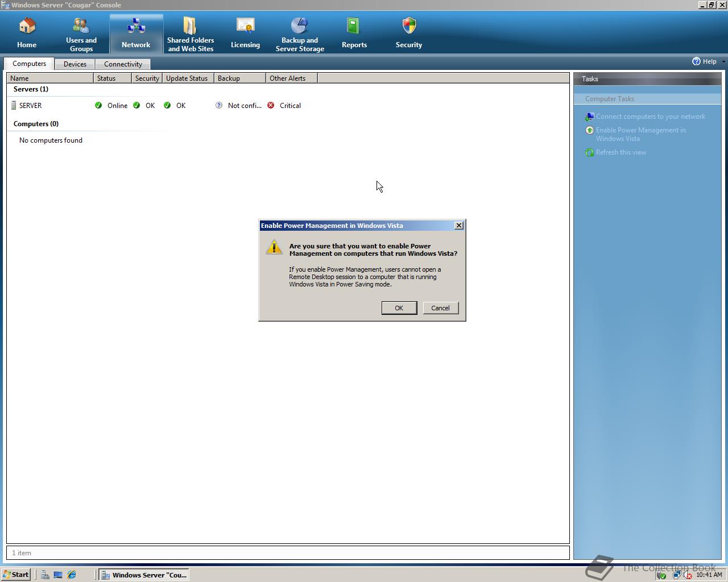Click Cancel in Power Management dialog
The height and width of the screenshot is (582, 728).
(x=441, y=308)
